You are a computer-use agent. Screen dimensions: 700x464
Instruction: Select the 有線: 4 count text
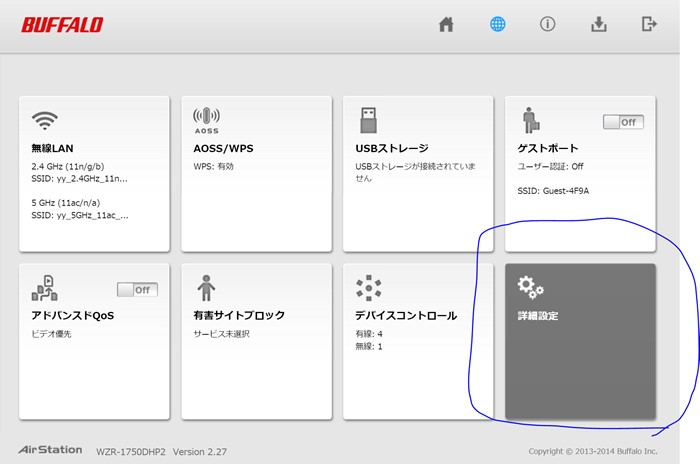(369, 334)
